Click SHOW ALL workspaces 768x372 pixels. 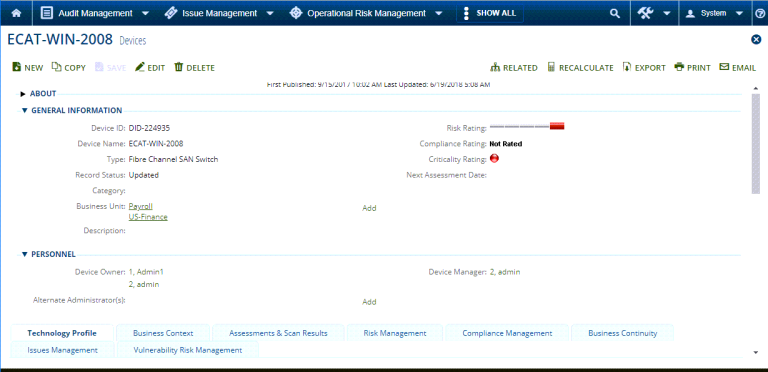coord(489,13)
